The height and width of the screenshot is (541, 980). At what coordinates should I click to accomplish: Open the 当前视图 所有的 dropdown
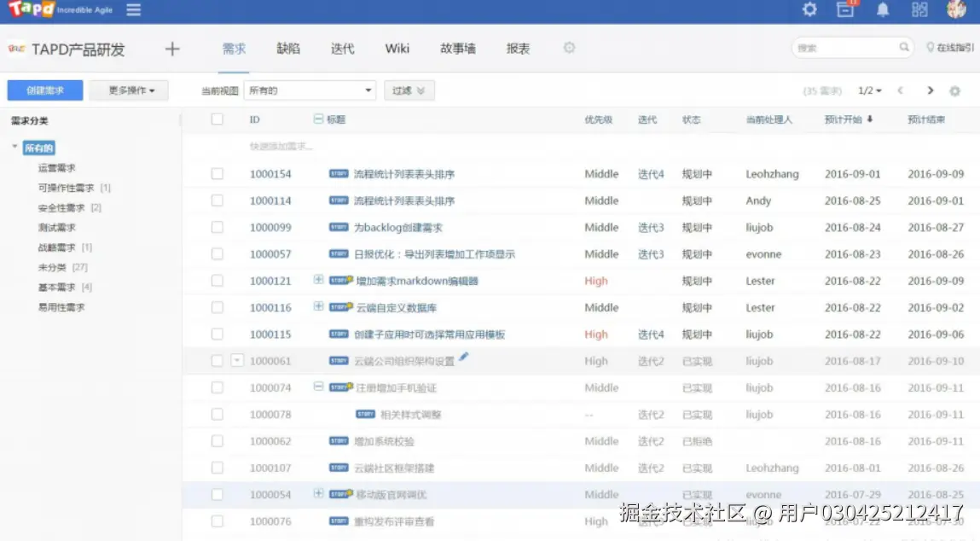310,90
